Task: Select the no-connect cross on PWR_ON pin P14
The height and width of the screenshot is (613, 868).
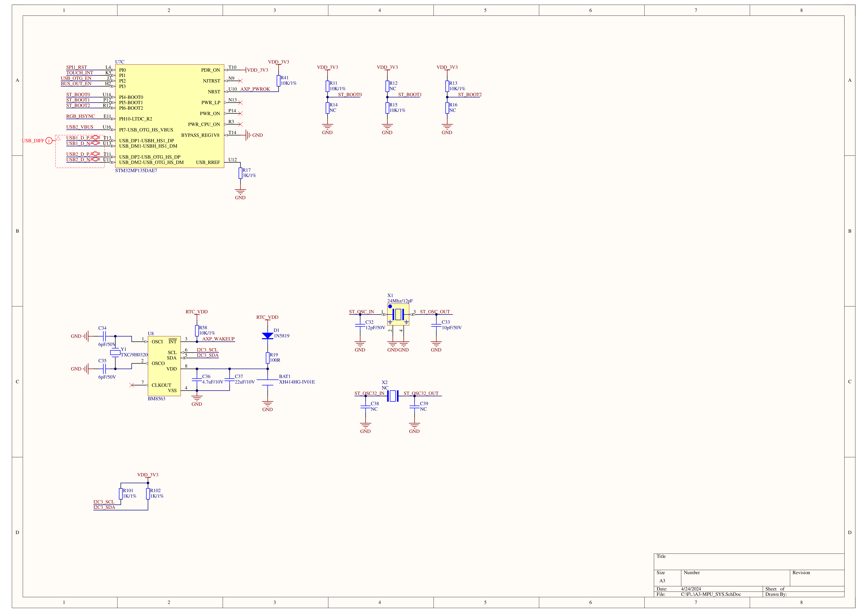Action: click(x=240, y=113)
